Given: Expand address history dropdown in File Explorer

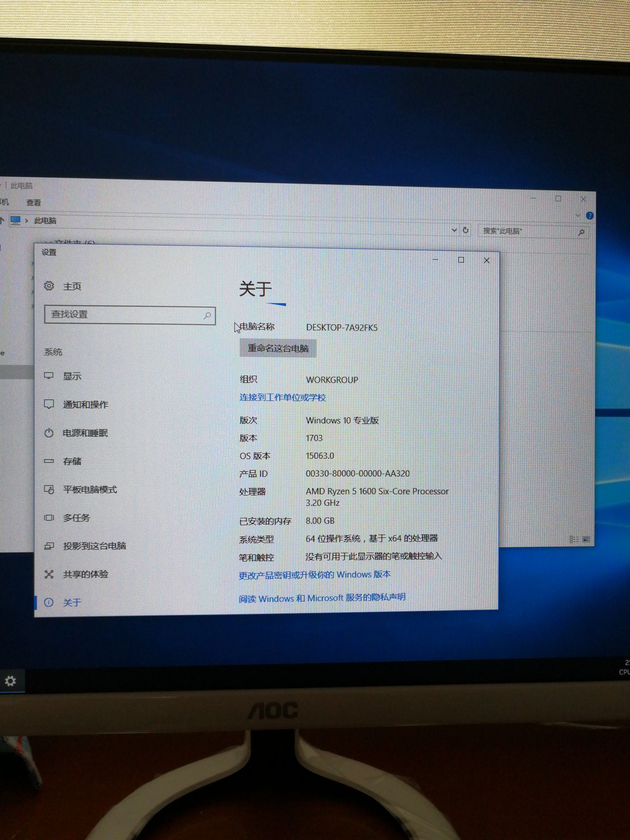Looking at the screenshot, I should click(454, 230).
